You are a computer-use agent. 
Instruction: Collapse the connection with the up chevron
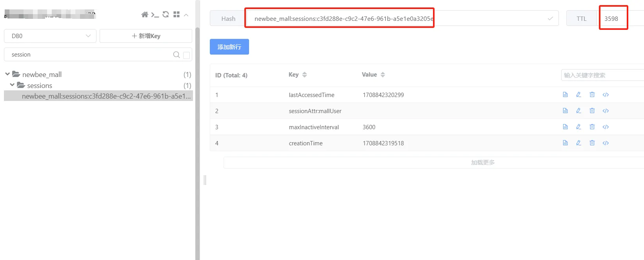pos(186,15)
